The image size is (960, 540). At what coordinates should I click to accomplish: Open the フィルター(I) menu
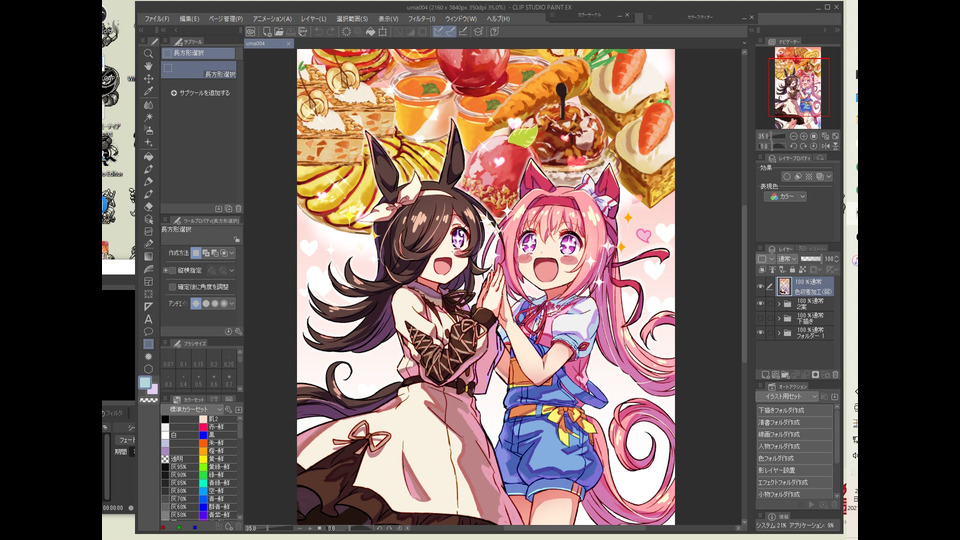[422, 19]
